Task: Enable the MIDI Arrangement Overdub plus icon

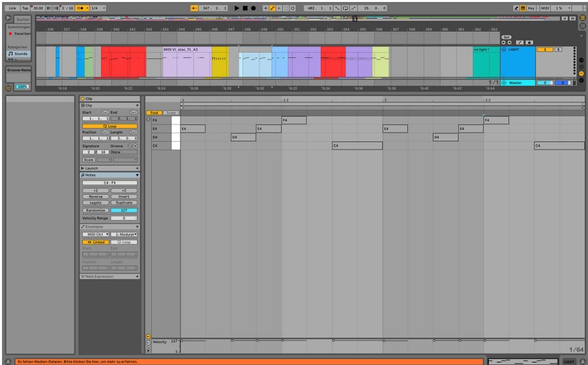Action: point(266,8)
